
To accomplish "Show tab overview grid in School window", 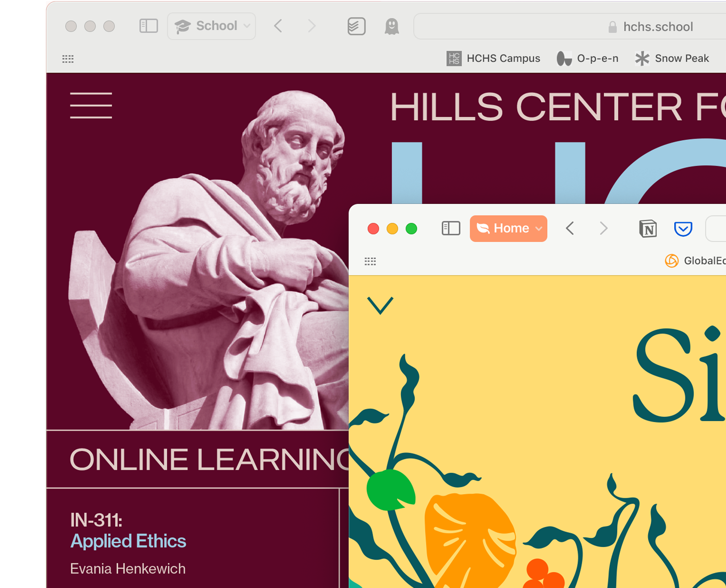I will pos(68,59).
